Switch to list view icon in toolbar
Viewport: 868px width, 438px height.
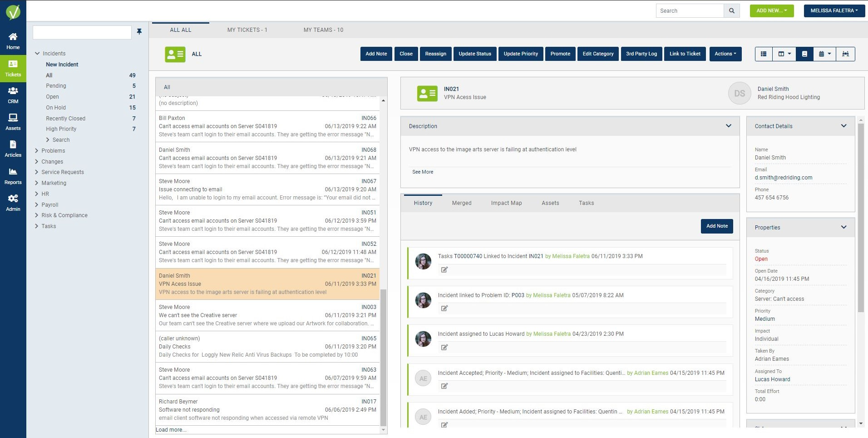[764, 54]
